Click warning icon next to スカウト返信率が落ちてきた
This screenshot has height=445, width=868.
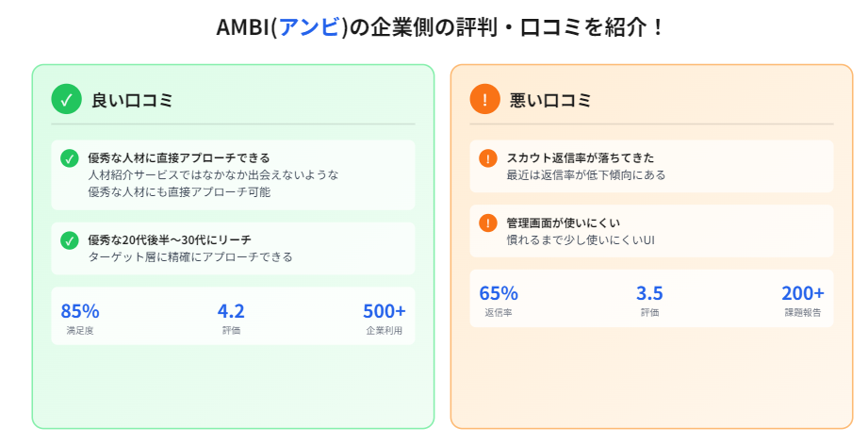pos(487,157)
